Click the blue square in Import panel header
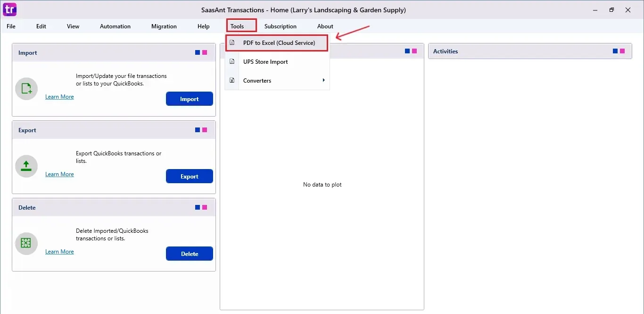This screenshot has width=644, height=314. (x=198, y=52)
